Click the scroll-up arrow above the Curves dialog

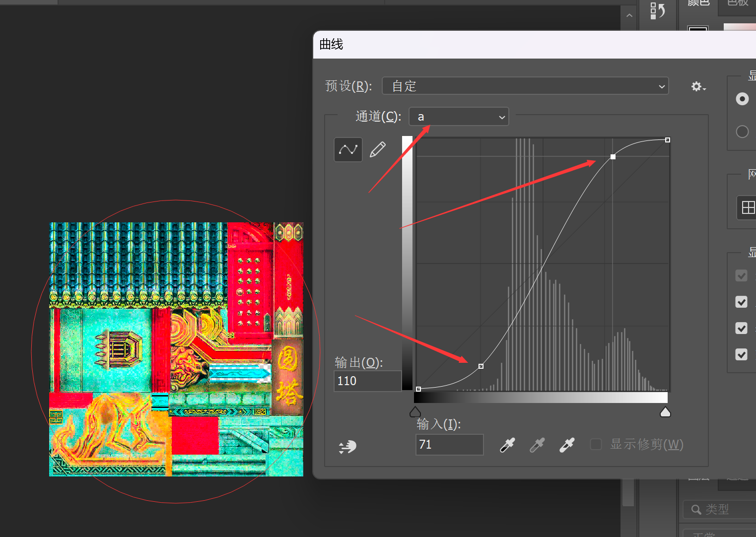629,15
